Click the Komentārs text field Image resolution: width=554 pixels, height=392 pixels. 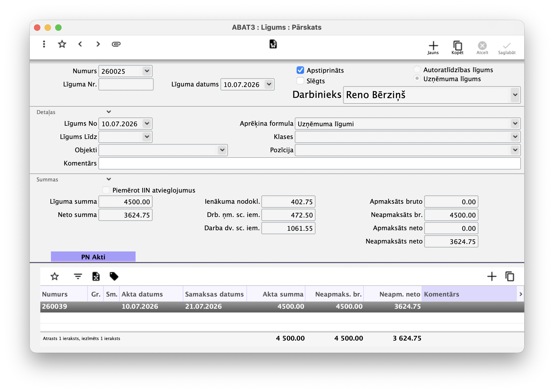(x=309, y=163)
